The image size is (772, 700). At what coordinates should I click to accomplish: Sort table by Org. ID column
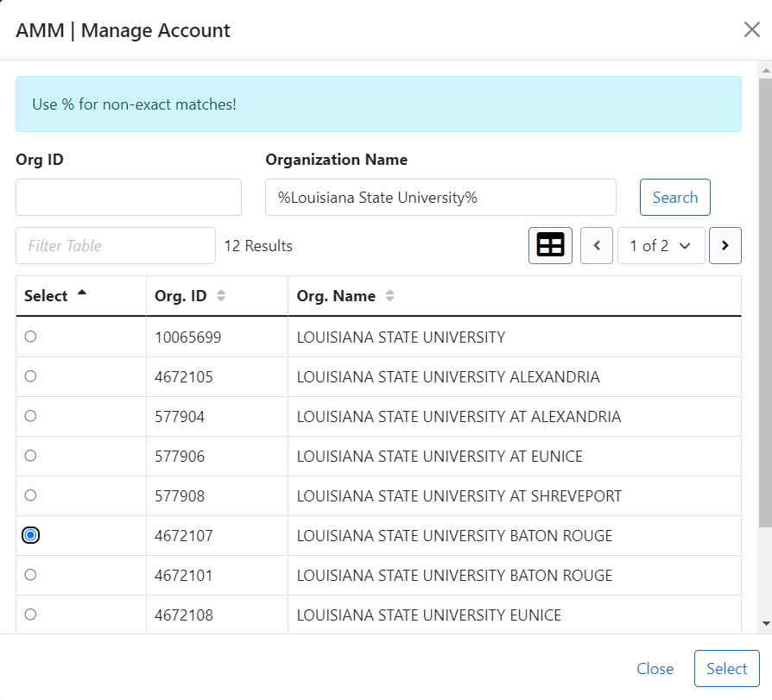pyautogui.click(x=221, y=296)
